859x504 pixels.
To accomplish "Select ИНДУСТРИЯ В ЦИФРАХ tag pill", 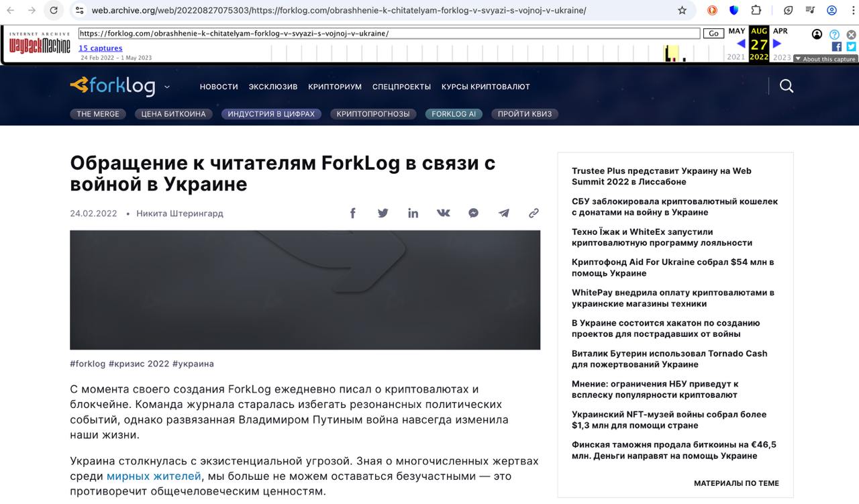I will pyautogui.click(x=271, y=114).
